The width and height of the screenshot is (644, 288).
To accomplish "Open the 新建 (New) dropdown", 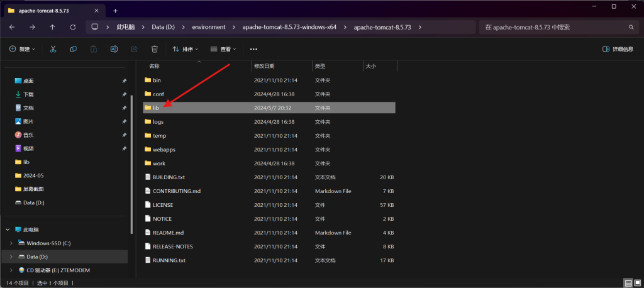I will click(x=22, y=49).
